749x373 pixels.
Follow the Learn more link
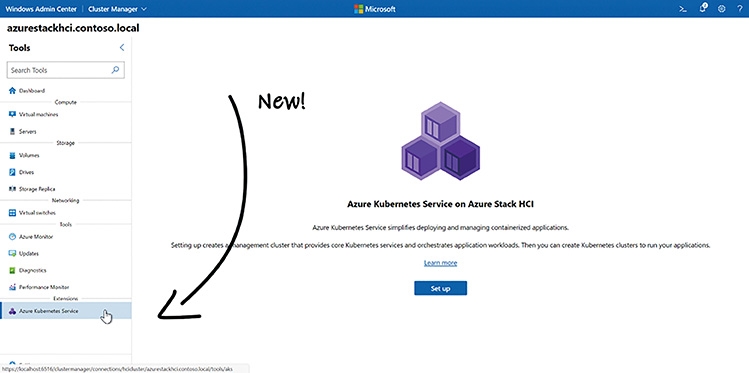click(x=440, y=263)
